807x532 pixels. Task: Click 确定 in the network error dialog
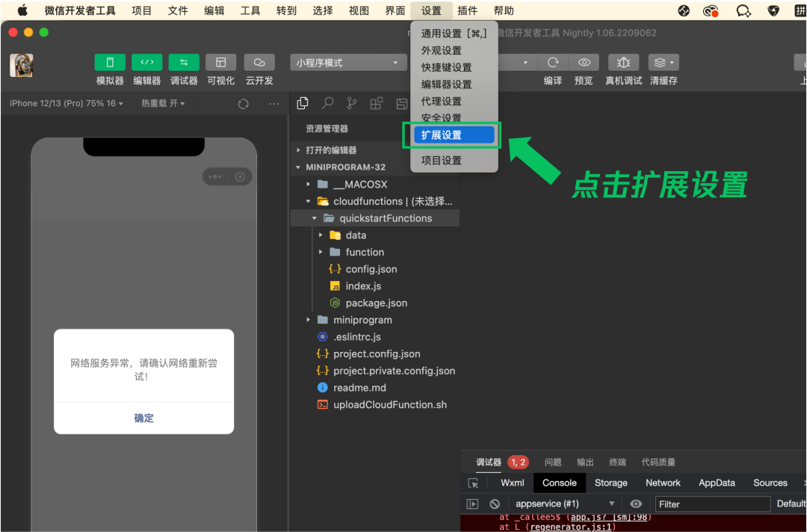point(143,418)
